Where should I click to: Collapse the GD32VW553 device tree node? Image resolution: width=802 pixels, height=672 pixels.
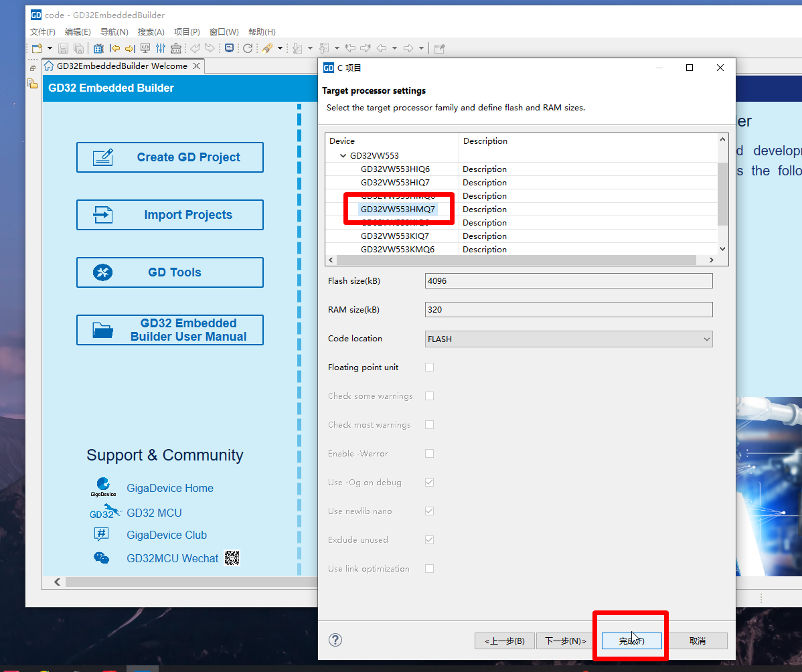[343, 156]
